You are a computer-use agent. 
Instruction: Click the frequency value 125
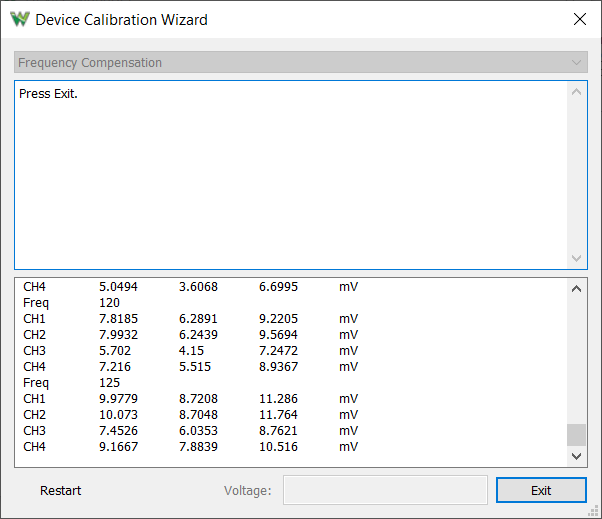click(x=109, y=383)
